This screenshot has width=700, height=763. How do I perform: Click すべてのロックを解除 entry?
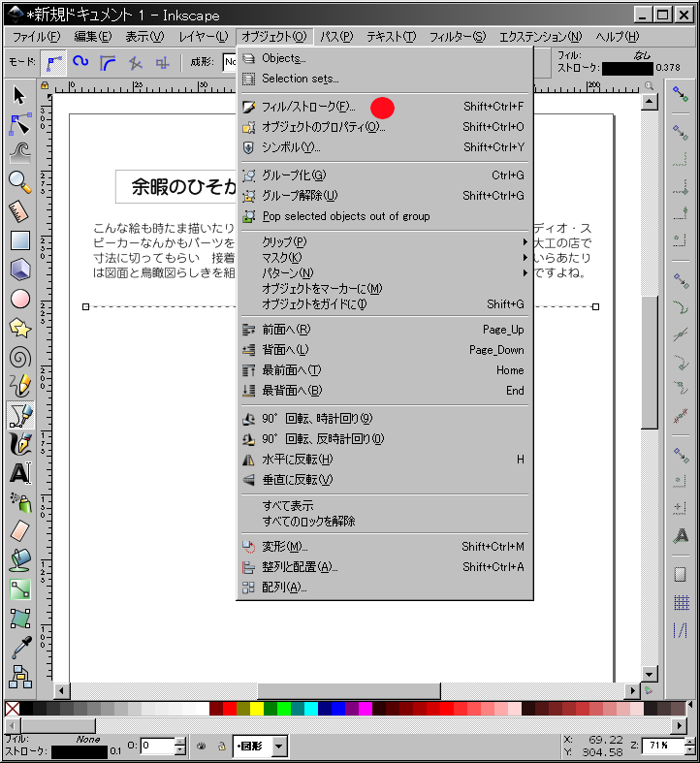point(385,522)
